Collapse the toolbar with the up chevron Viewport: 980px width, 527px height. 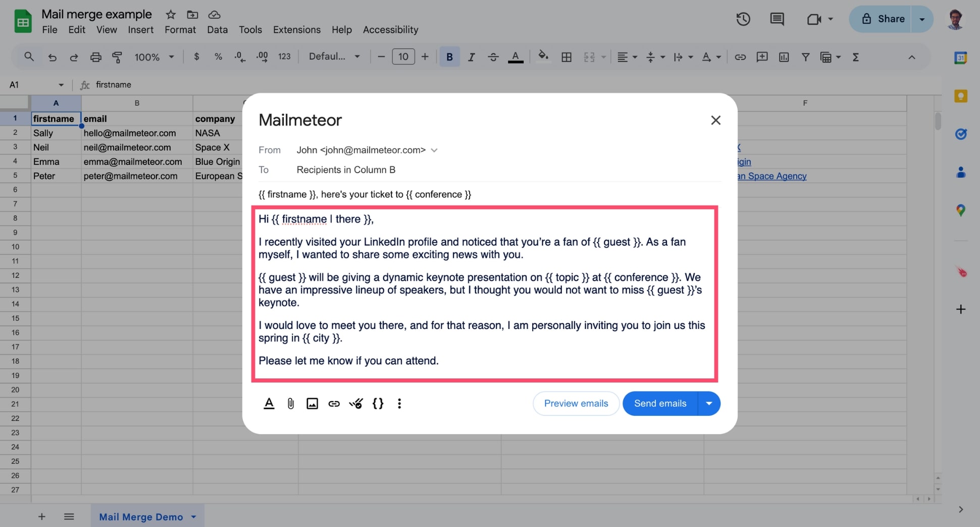tap(911, 57)
